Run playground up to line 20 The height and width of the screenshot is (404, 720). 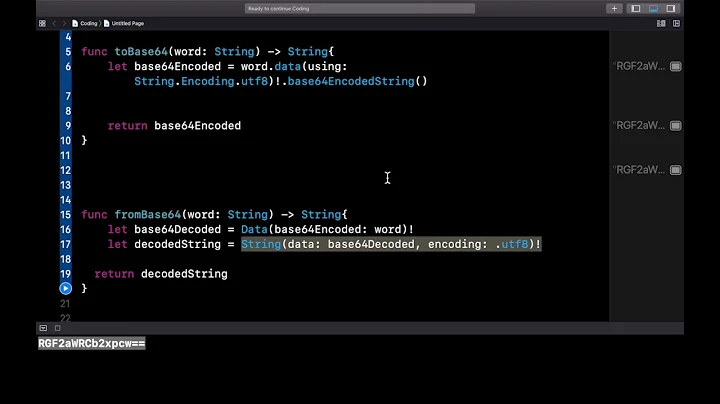coord(66,288)
